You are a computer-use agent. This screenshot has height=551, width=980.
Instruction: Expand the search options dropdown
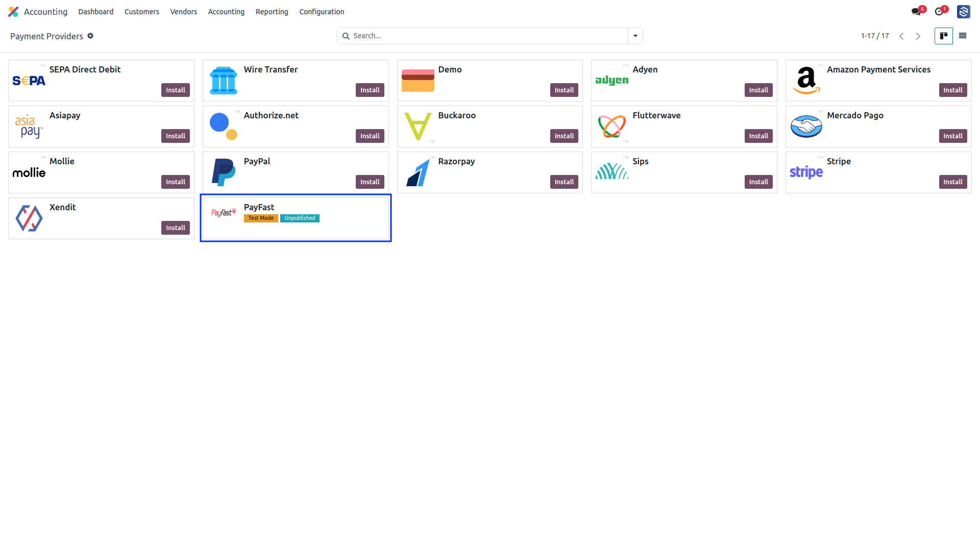tap(635, 36)
